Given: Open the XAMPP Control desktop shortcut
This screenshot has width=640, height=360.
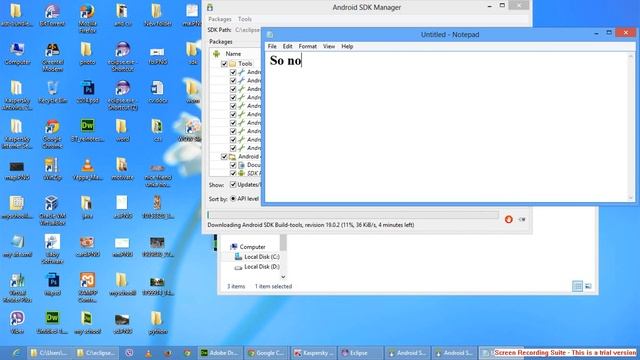Looking at the screenshot, I should (87, 288).
